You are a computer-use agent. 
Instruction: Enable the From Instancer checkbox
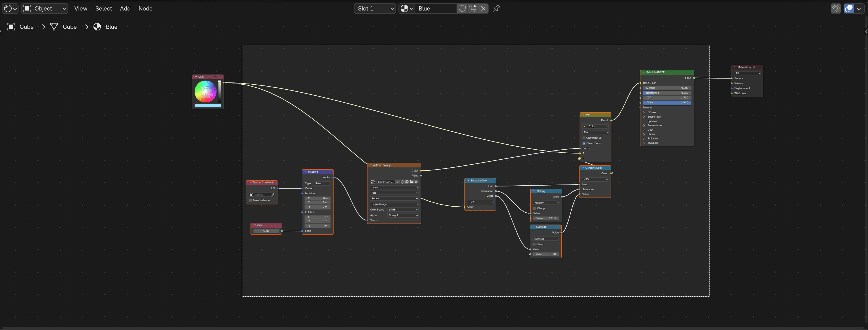250,200
